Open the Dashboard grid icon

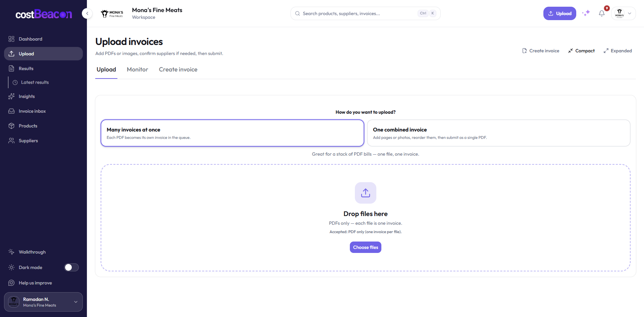tap(11, 39)
